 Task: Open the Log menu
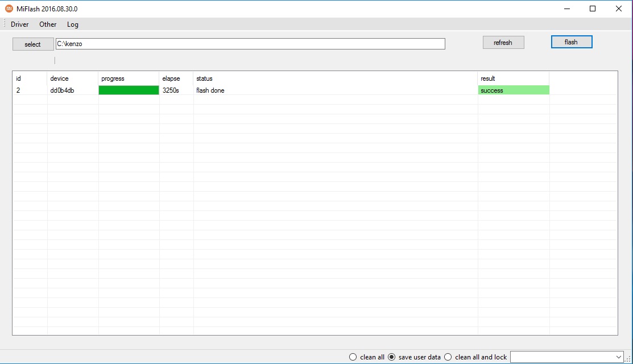pos(73,24)
